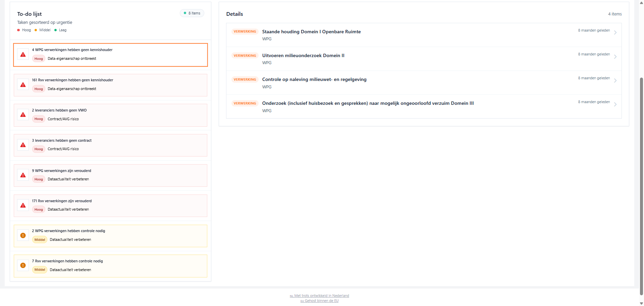Click warning icon for 4 WPG verwerkingen kennishouder
Image resolution: width=644 pixels, height=306 pixels.
coord(23,54)
